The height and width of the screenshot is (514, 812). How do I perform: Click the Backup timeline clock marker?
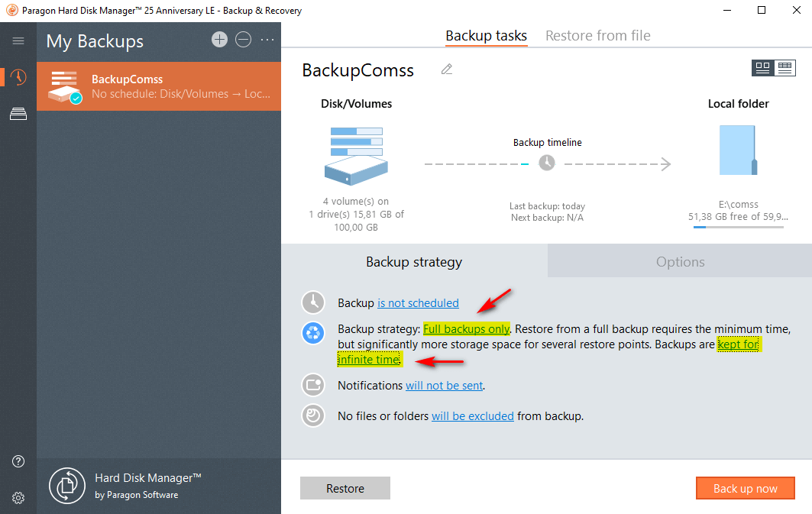click(547, 163)
